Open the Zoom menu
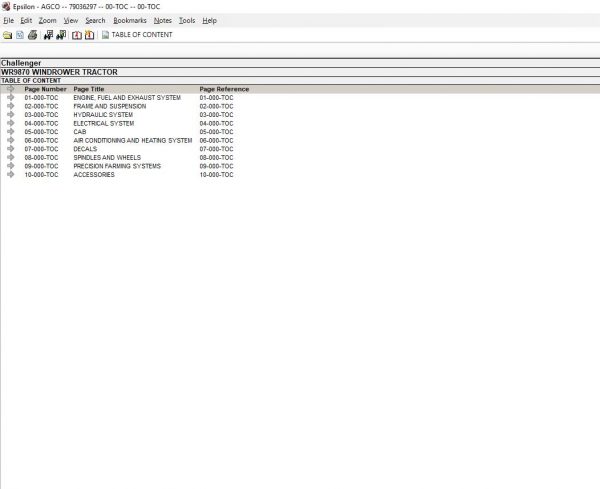The image size is (600, 489). click(47, 21)
